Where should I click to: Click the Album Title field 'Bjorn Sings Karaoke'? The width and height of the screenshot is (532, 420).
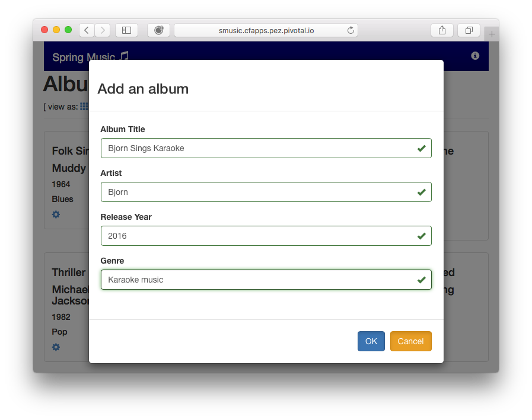(266, 148)
